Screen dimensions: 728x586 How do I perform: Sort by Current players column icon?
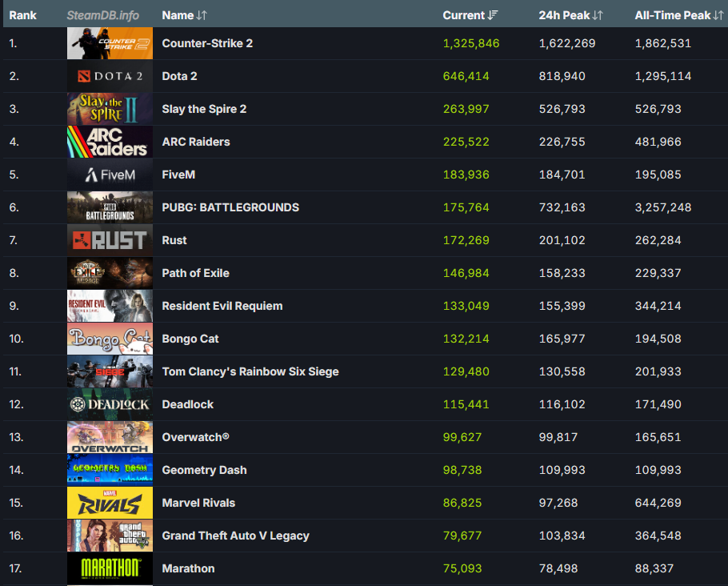(x=493, y=15)
